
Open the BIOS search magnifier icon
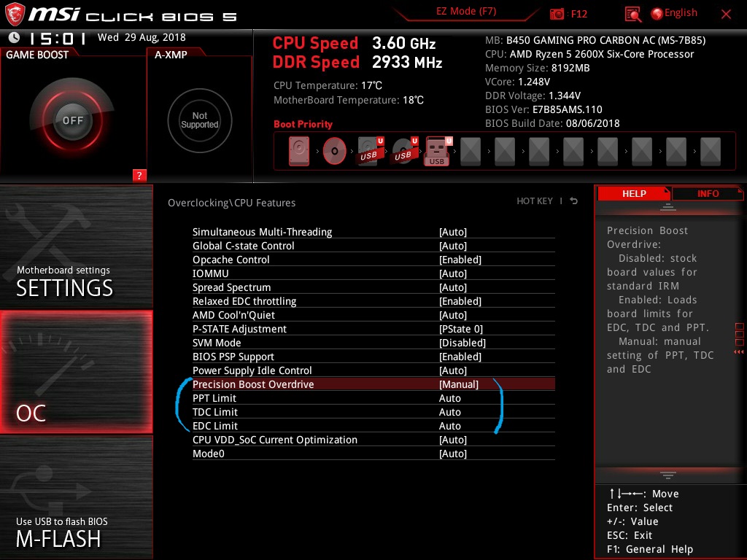pos(632,15)
